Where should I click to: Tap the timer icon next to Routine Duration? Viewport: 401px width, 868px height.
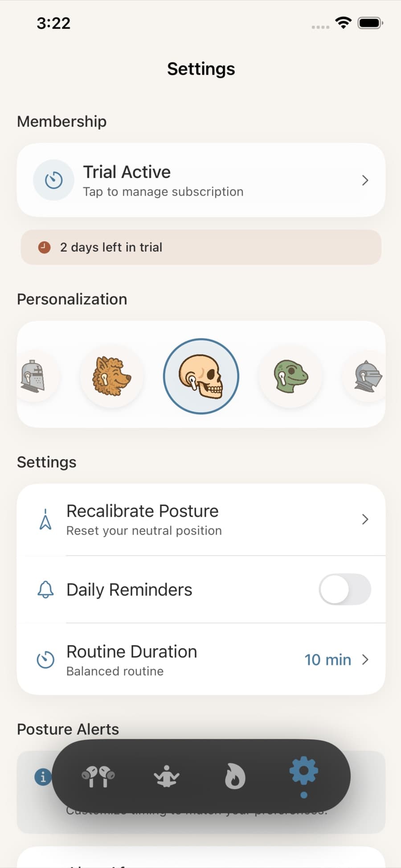tap(45, 660)
